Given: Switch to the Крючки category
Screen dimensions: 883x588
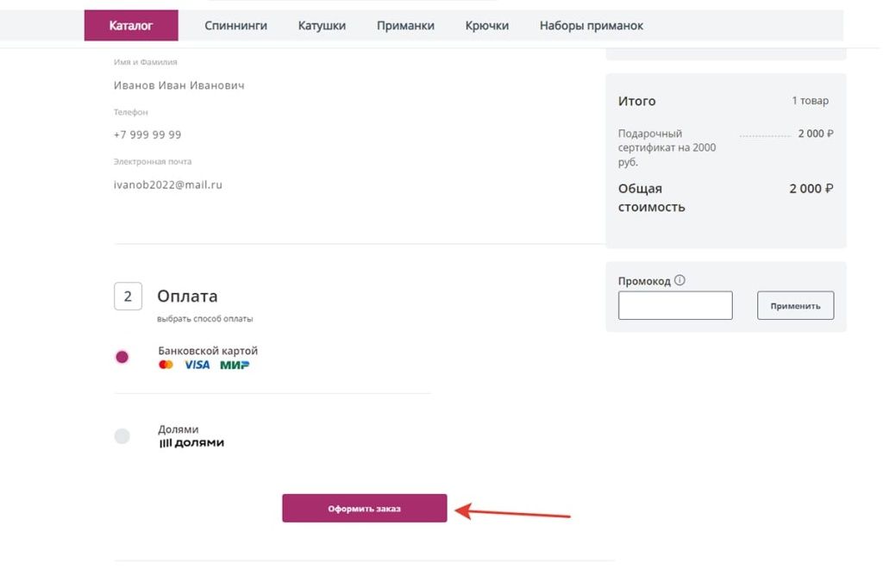Looking at the screenshot, I should click(x=487, y=26).
